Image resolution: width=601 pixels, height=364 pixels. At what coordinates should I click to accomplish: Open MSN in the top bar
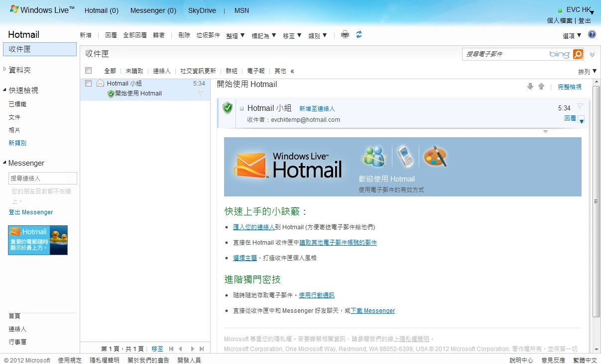click(241, 10)
